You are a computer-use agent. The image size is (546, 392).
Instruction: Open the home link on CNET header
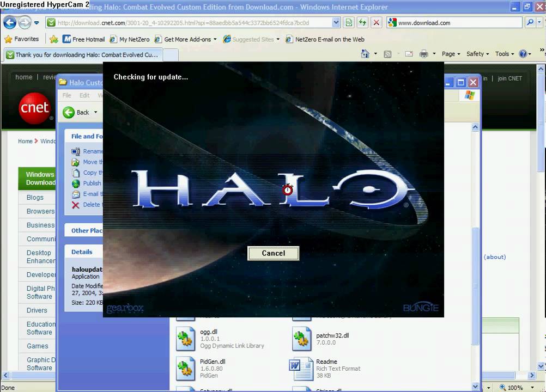pyautogui.click(x=23, y=77)
